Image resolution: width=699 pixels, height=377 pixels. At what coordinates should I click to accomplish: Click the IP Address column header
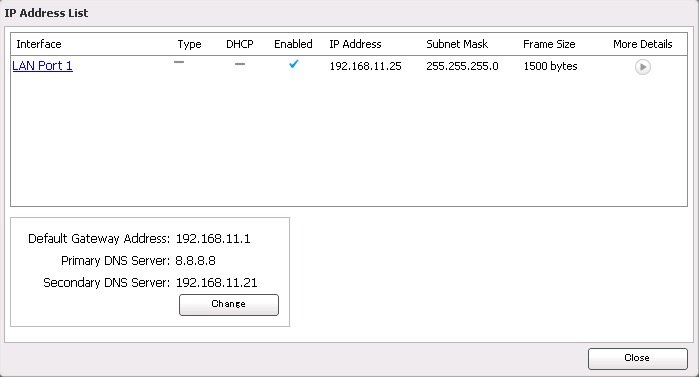point(355,44)
